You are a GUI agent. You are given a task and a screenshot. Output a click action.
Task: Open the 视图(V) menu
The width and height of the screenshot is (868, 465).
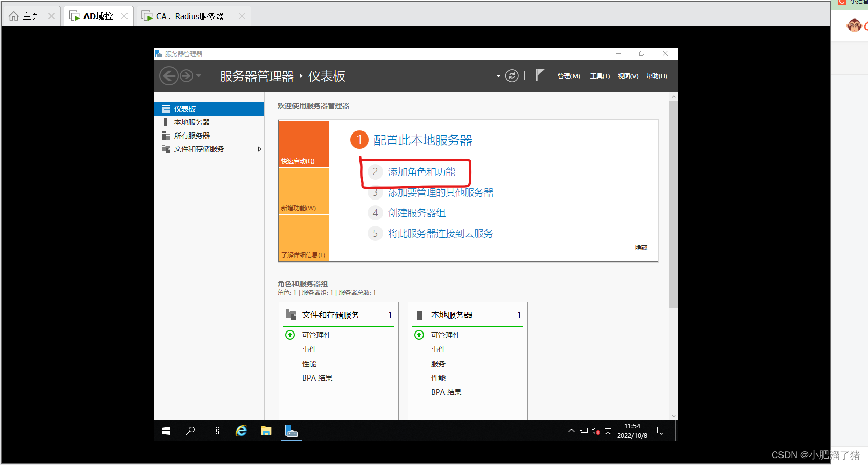[x=628, y=76]
